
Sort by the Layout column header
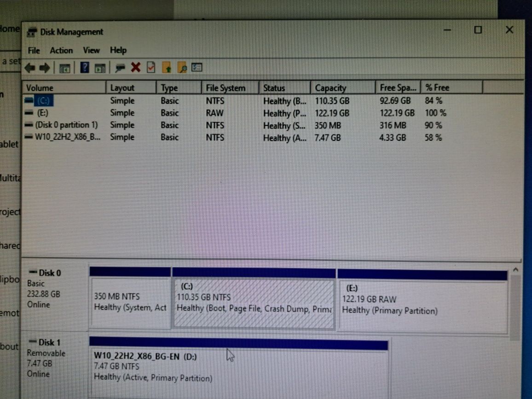coord(131,88)
